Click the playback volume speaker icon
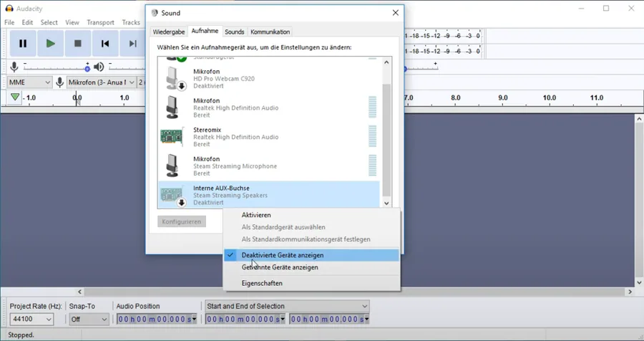The width and height of the screenshot is (644, 341). (x=99, y=67)
